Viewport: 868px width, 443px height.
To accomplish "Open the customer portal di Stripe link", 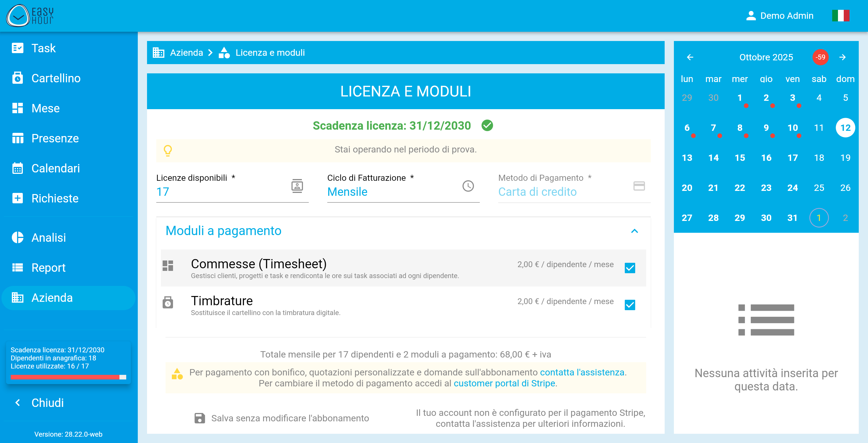I will coord(504,384).
